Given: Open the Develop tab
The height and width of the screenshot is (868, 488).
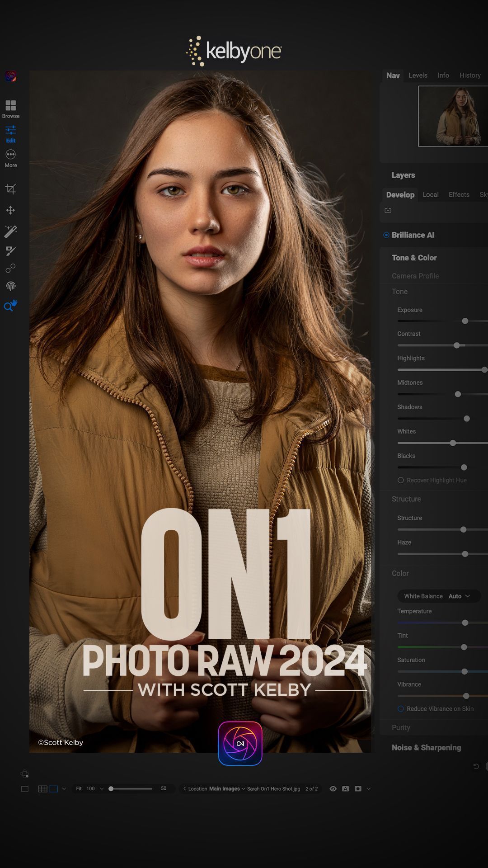Looking at the screenshot, I should pos(400,195).
